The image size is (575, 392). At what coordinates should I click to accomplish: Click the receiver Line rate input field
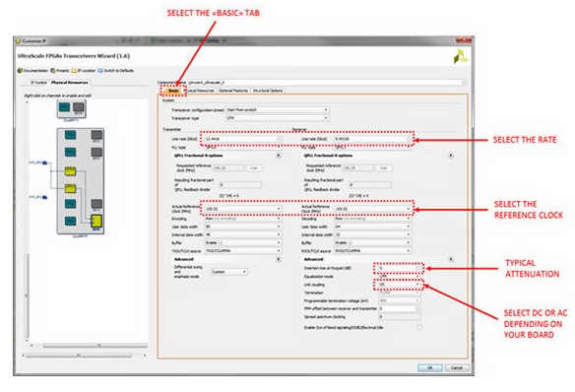pyautogui.click(x=373, y=139)
